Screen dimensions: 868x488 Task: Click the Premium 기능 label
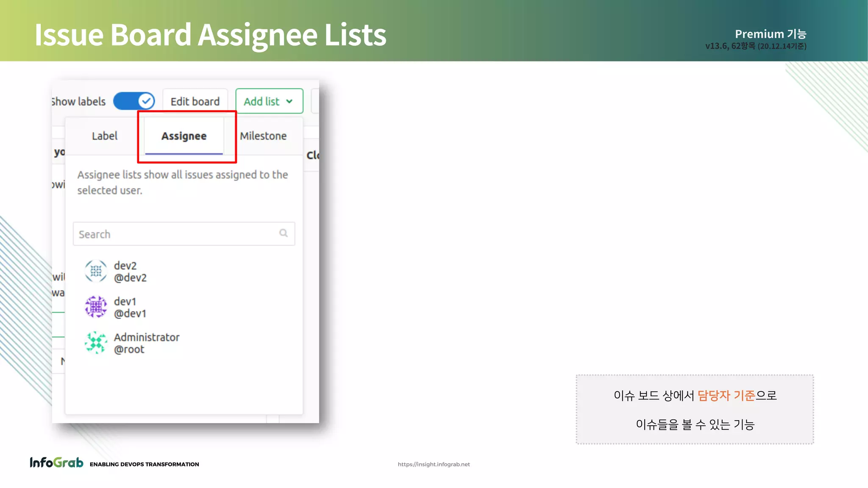click(771, 34)
